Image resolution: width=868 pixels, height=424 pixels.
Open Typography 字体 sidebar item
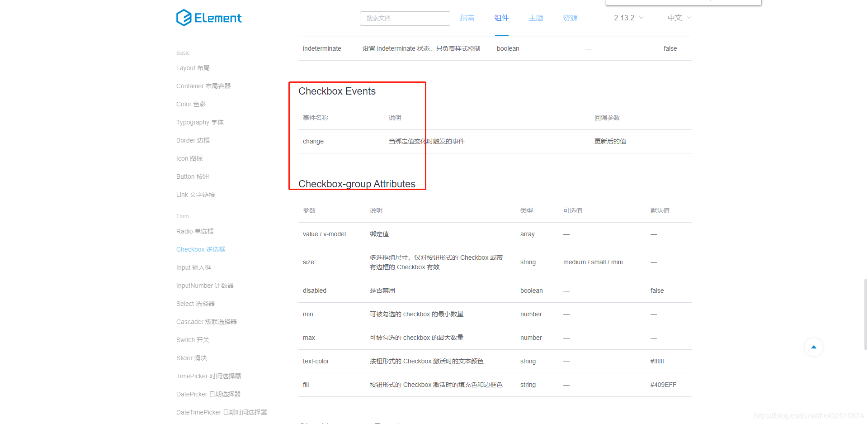tap(200, 122)
